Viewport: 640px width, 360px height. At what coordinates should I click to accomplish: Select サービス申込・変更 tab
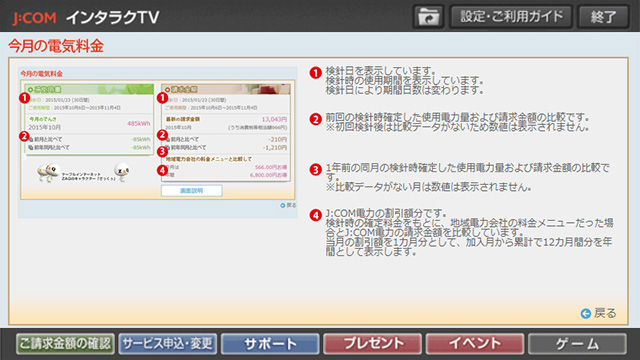click(168, 344)
